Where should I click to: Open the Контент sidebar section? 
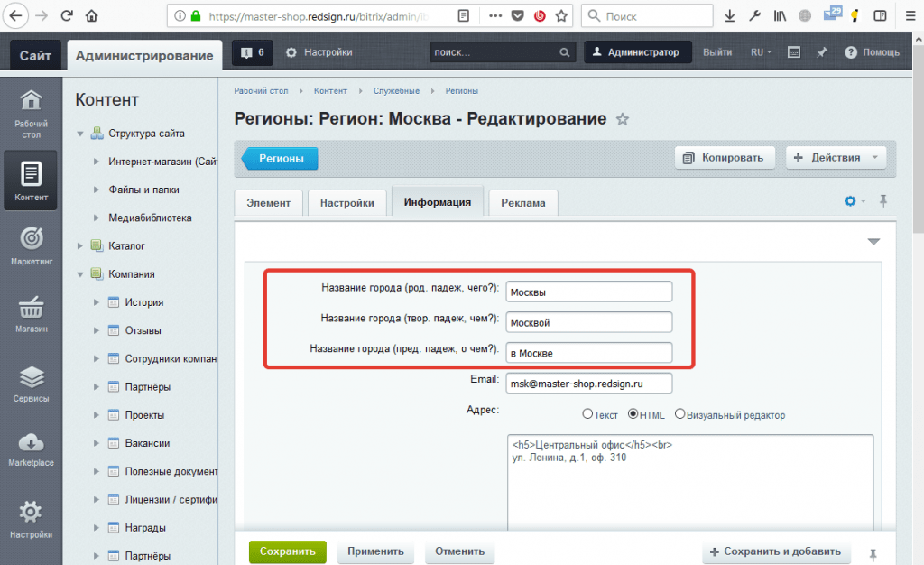[x=31, y=180]
